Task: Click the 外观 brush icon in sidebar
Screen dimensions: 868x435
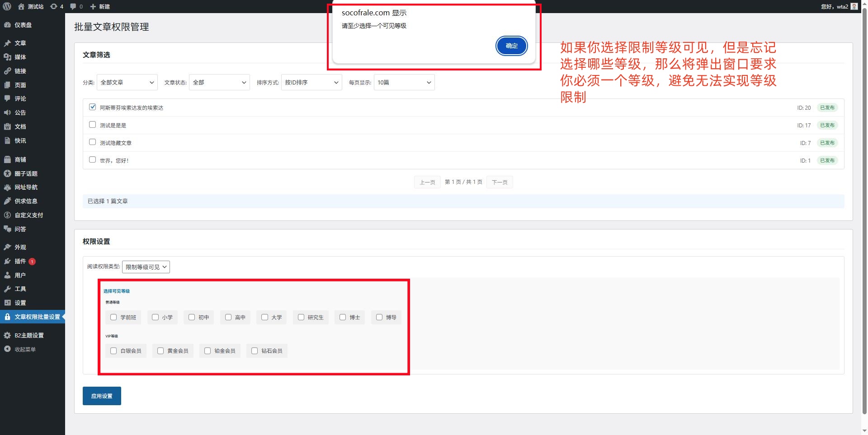Action: tap(7, 247)
